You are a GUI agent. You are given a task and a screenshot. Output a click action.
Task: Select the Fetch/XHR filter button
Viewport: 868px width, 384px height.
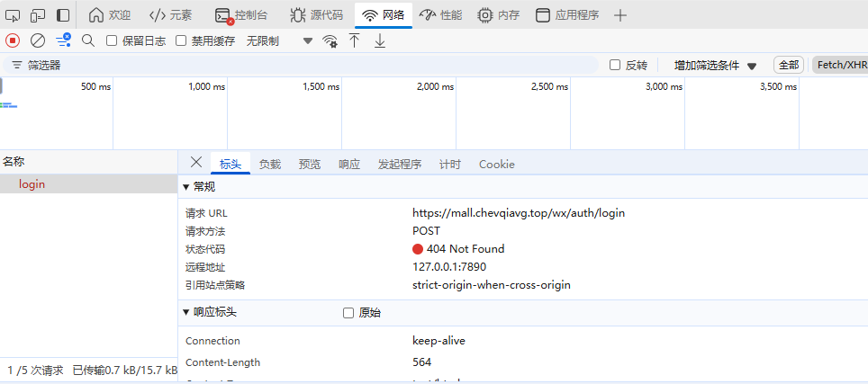840,65
